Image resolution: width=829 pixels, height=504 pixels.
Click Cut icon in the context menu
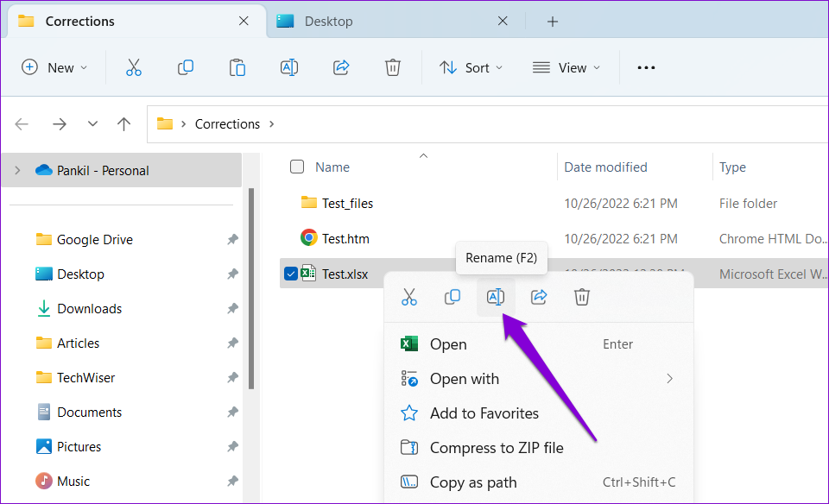tap(409, 297)
